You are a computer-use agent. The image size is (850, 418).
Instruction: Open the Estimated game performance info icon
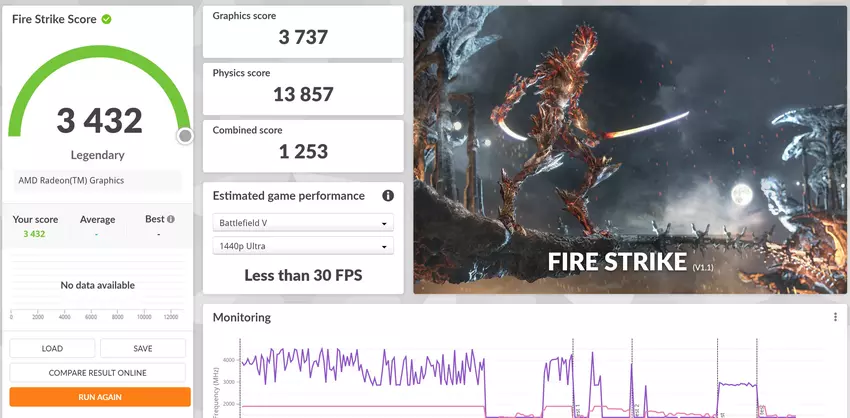[x=387, y=196]
